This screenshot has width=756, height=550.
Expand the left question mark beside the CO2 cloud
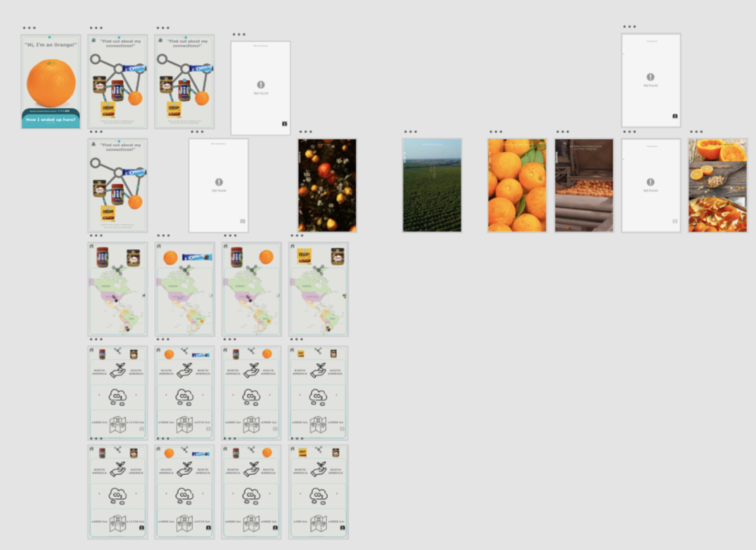(x=99, y=395)
